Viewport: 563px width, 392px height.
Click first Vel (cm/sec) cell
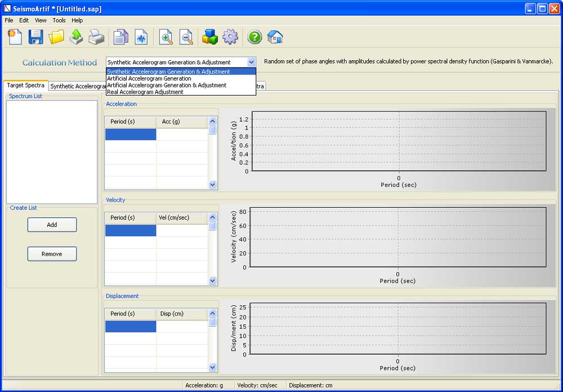coord(182,230)
